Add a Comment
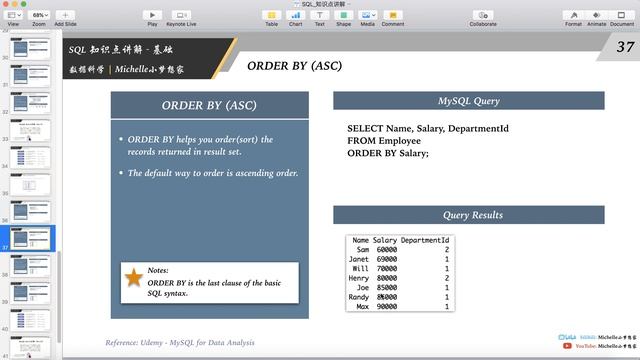The image size is (640, 360). [393, 15]
